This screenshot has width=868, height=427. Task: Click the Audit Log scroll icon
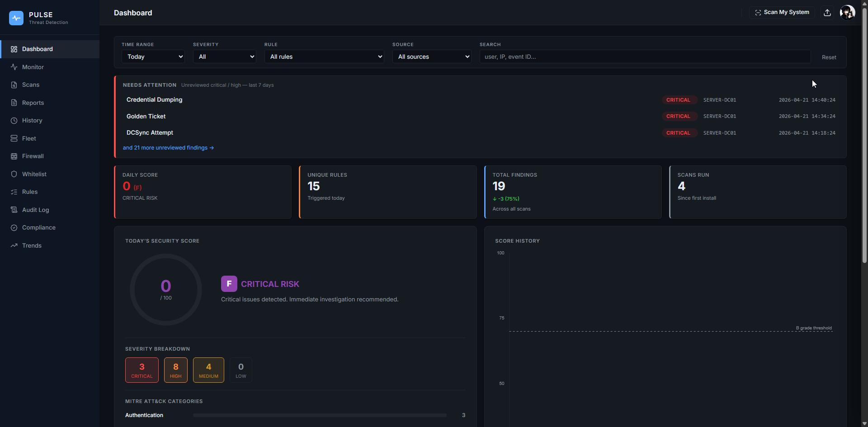pyautogui.click(x=14, y=210)
